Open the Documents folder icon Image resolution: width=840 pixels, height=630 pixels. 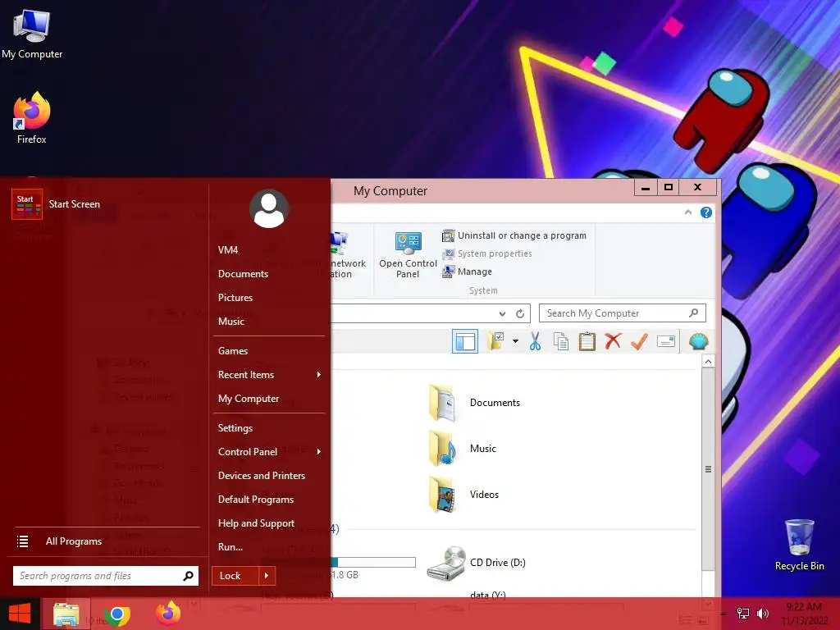click(442, 403)
